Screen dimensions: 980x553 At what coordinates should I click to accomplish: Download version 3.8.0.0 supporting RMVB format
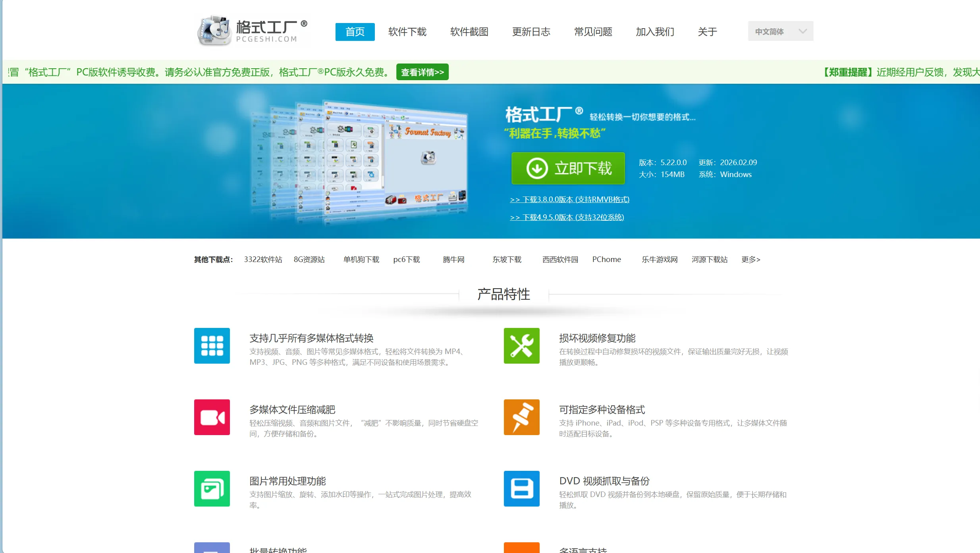570,199
